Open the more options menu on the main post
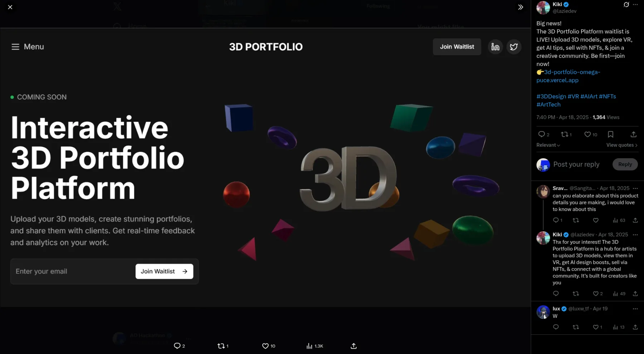644x354 pixels. (x=635, y=5)
